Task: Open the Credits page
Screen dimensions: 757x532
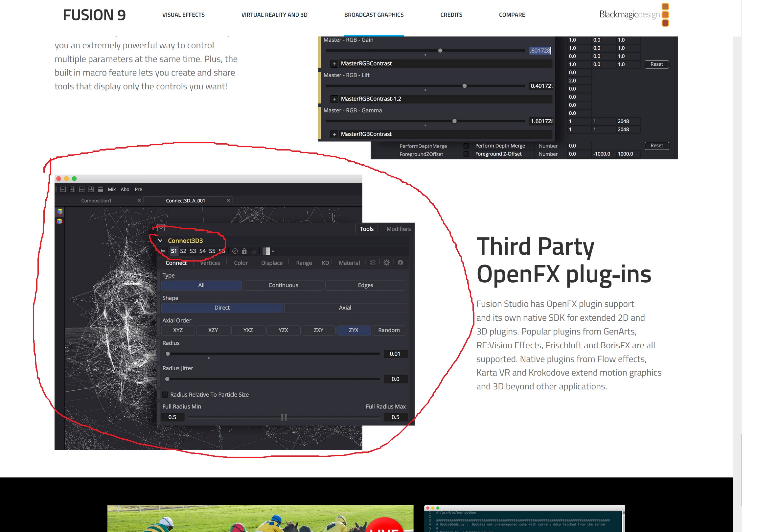Action: coord(451,15)
